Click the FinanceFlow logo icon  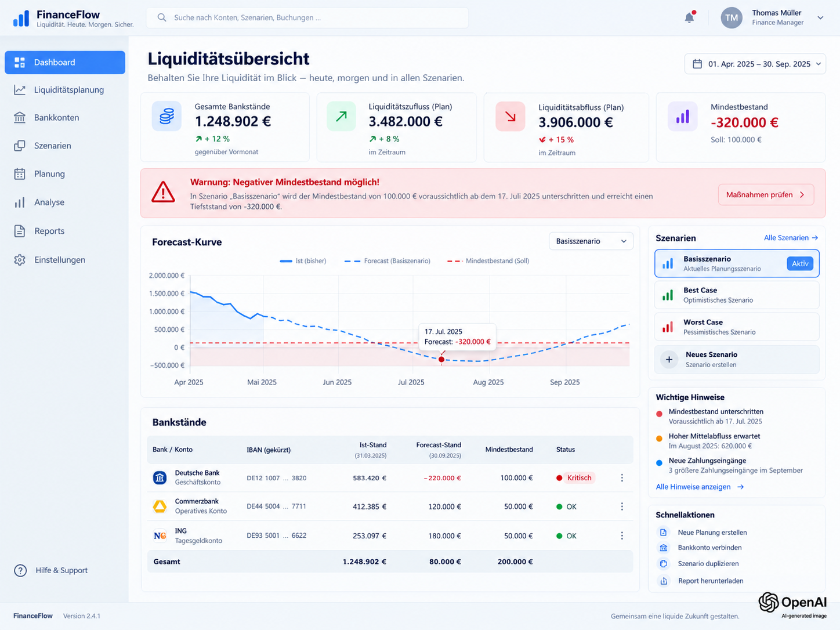21,19
